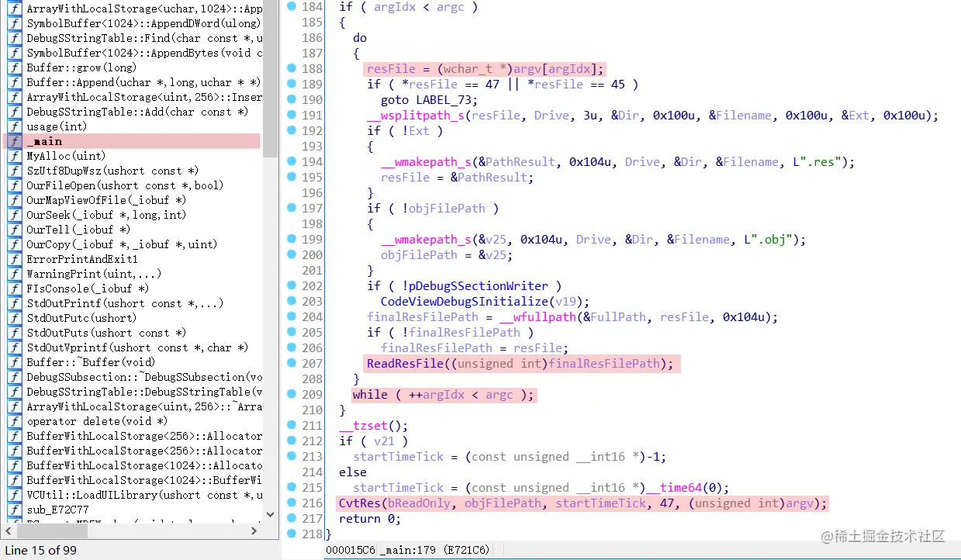Click the f icon next to Buffer::grow(long)

pos(14,67)
